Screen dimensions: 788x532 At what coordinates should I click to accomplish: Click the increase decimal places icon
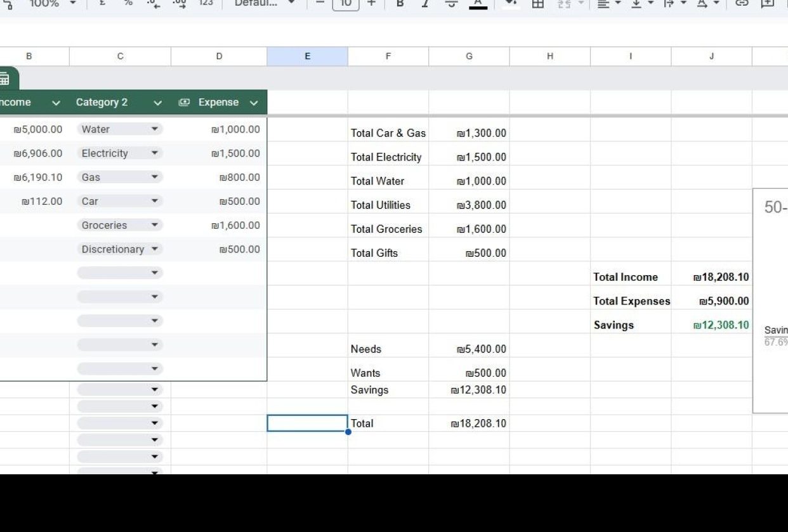tap(180, 3)
